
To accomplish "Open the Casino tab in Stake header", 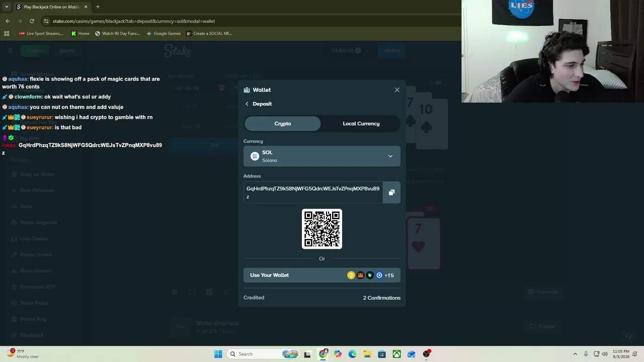I will 35,50.
